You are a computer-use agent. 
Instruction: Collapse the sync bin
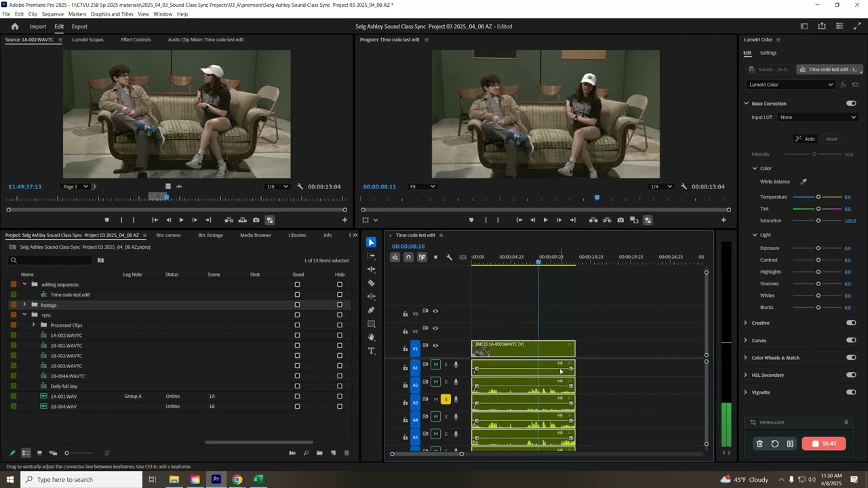point(24,315)
